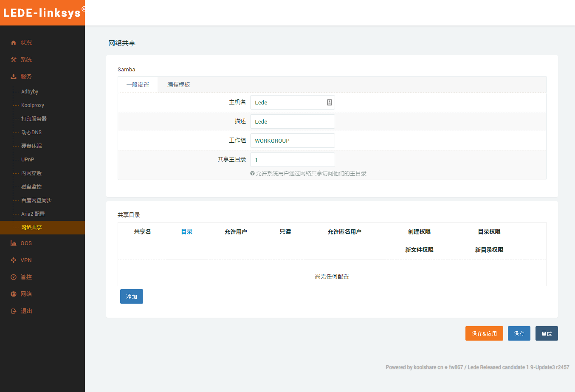Click the home icon next to 状况
This screenshot has width=575, height=392.
point(14,43)
